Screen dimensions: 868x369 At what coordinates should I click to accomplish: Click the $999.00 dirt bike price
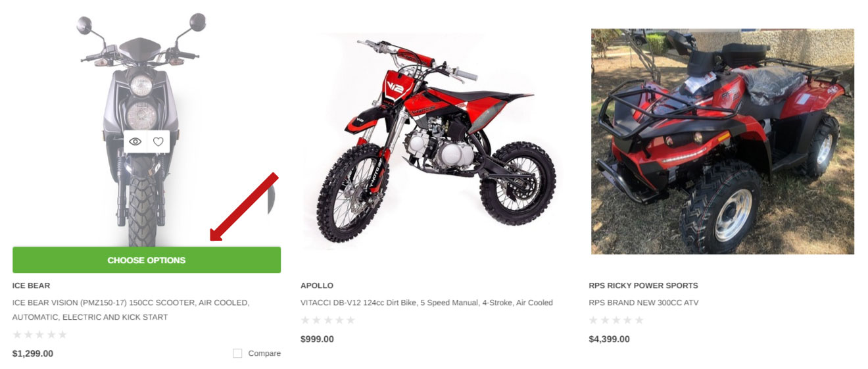[x=317, y=339]
